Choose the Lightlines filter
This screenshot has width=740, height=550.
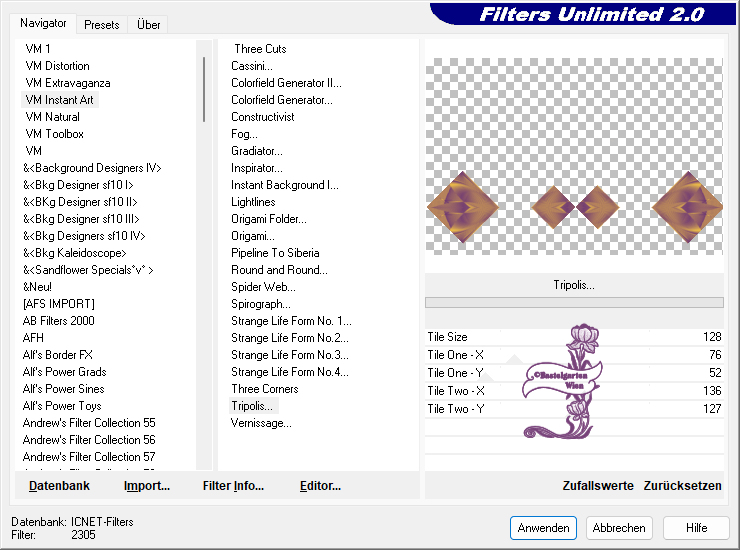click(x=253, y=202)
